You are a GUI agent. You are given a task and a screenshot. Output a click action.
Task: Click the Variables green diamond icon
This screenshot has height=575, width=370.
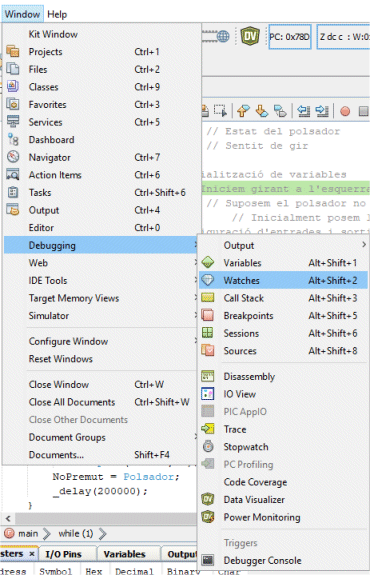(x=208, y=262)
